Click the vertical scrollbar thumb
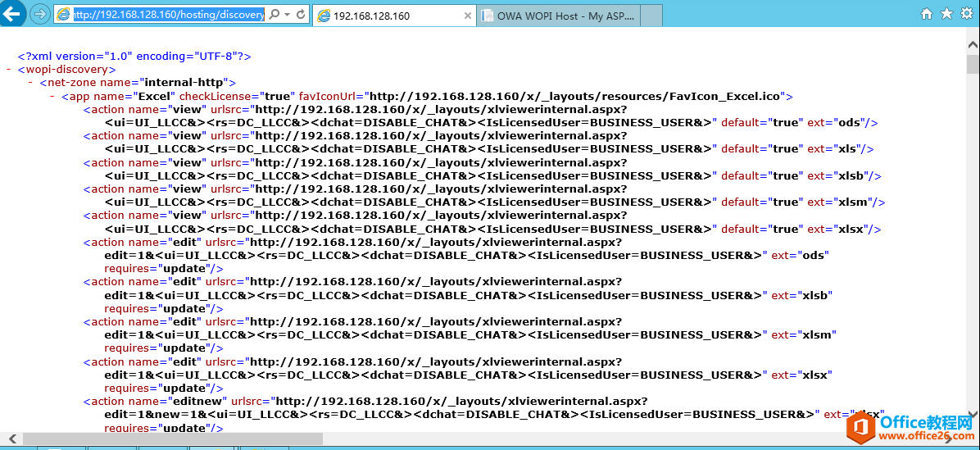980x450 pixels. (x=973, y=64)
